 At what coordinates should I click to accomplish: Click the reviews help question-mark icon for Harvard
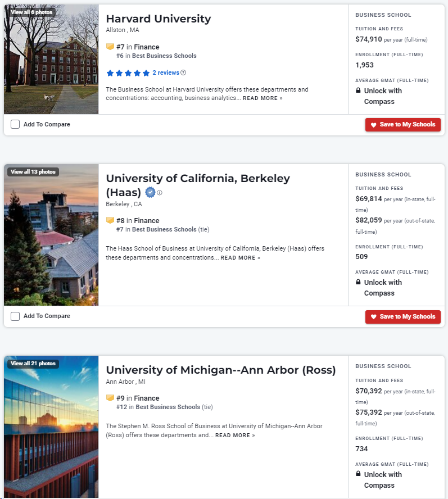[183, 72]
